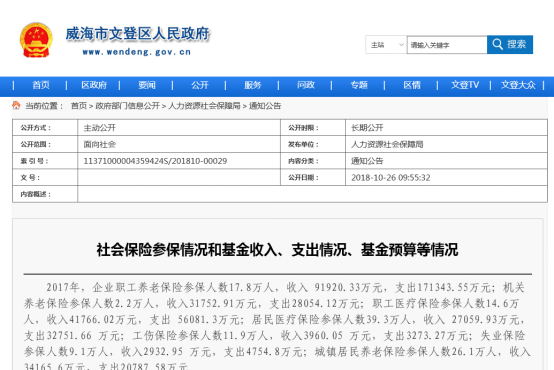
Task: Go to the 要闻 nav section
Action: [x=147, y=85]
